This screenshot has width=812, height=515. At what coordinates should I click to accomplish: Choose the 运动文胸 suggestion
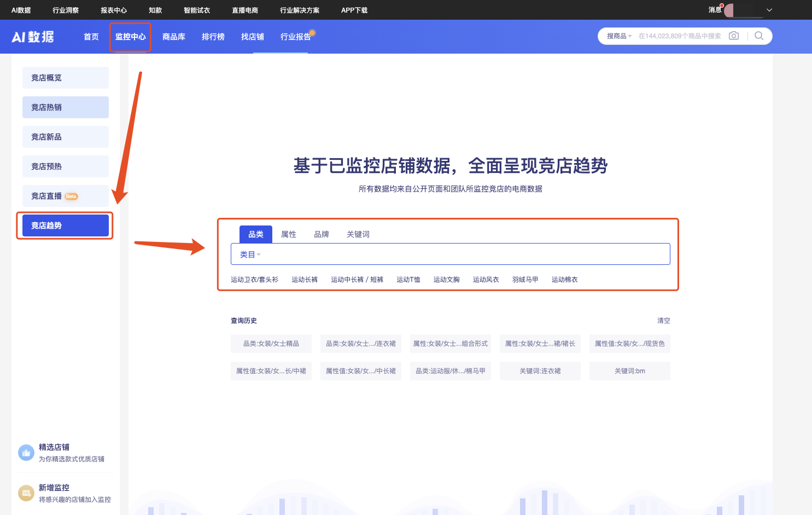[447, 280]
